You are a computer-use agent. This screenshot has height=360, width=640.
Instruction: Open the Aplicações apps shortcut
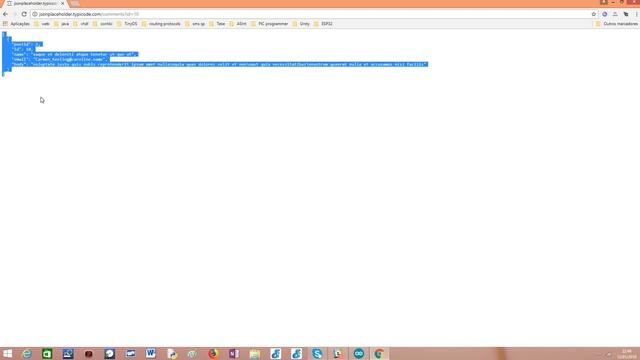pos(16,24)
